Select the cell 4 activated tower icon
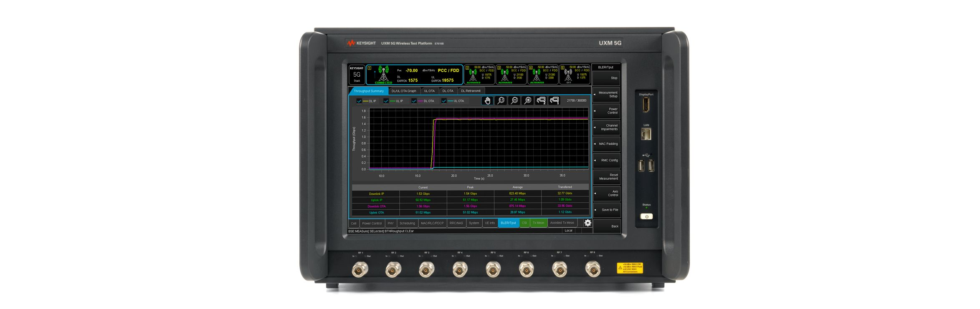This screenshot has width=980, height=309. 536,75
